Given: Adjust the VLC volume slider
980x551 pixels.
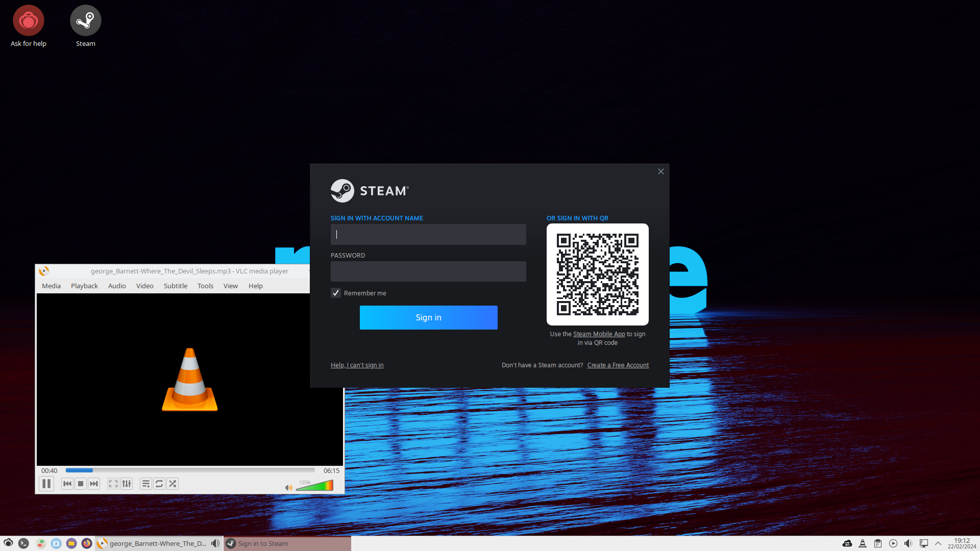Looking at the screenshot, I should click(x=314, y=485).
